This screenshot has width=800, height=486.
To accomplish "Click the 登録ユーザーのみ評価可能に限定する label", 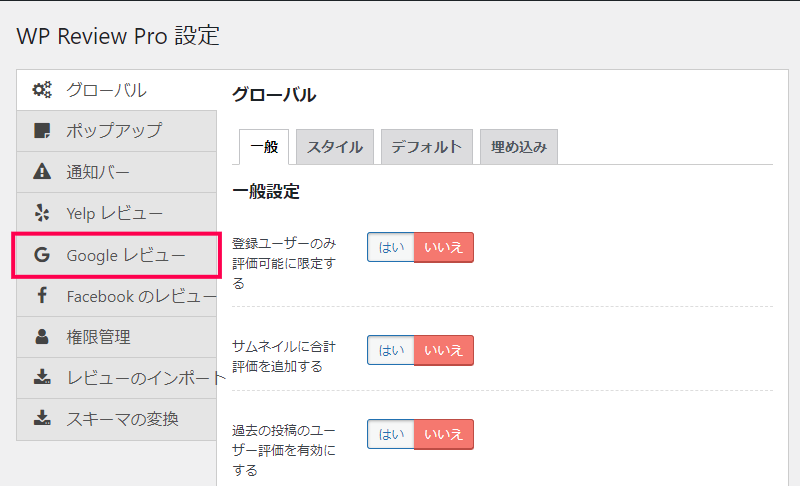I will pos(284,263).
